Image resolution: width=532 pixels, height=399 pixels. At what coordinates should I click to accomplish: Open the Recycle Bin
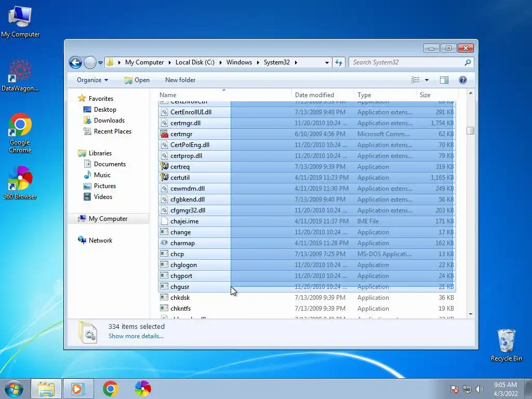[x=506, y=345]
